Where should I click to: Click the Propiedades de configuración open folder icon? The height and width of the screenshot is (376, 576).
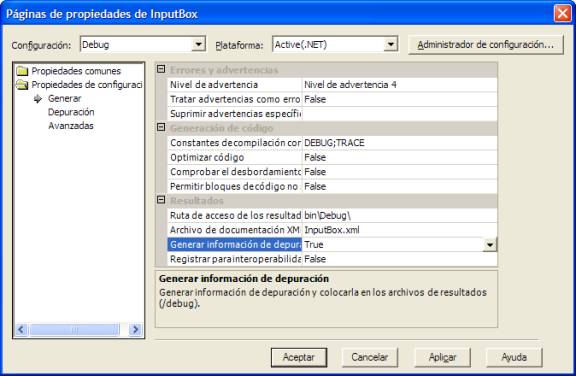[22, 85]
